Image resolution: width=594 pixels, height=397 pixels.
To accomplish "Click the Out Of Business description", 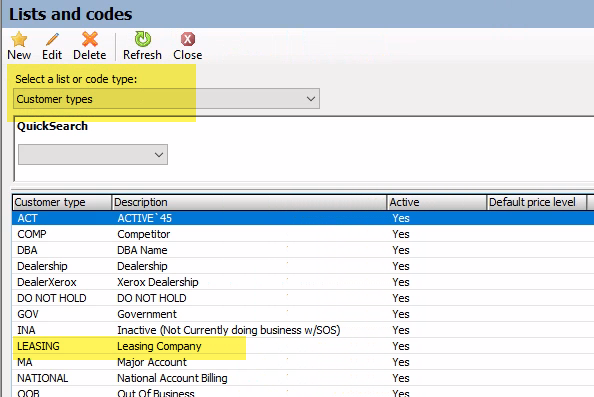I will (x=156, y=393).
